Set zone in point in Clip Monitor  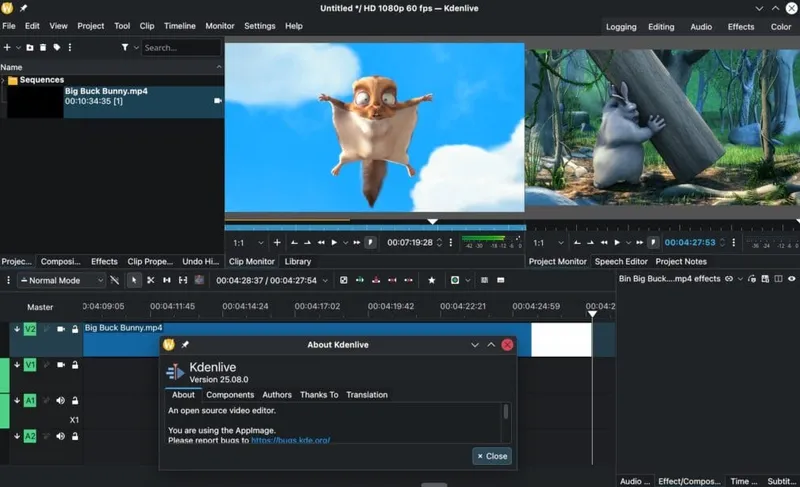[x=294, y=243]
